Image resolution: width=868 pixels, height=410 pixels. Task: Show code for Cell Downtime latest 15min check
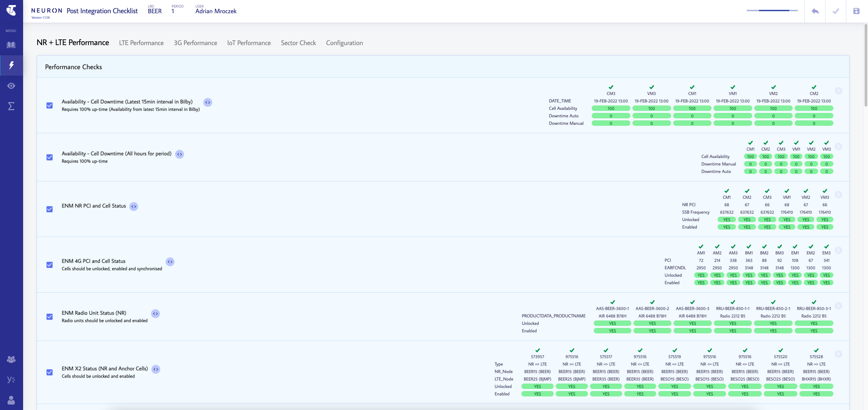pyautogui.click(x=208, y=102)
